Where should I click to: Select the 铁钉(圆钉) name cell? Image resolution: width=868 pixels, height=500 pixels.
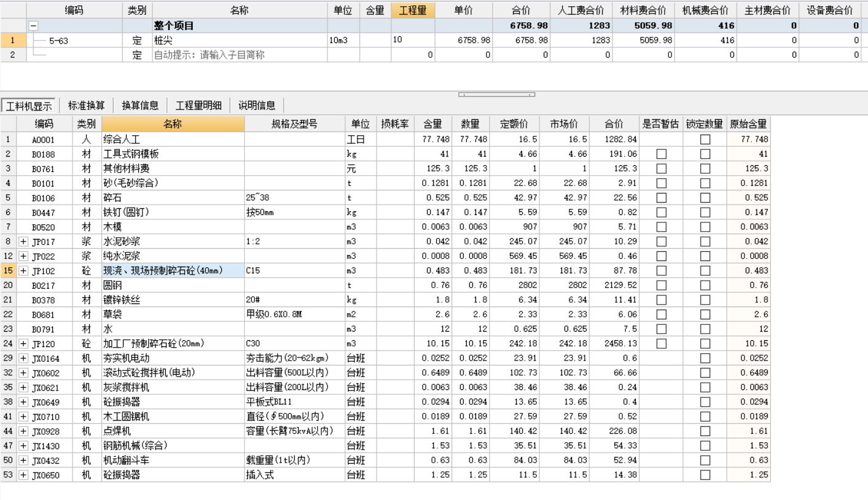(x=173, y=213)
